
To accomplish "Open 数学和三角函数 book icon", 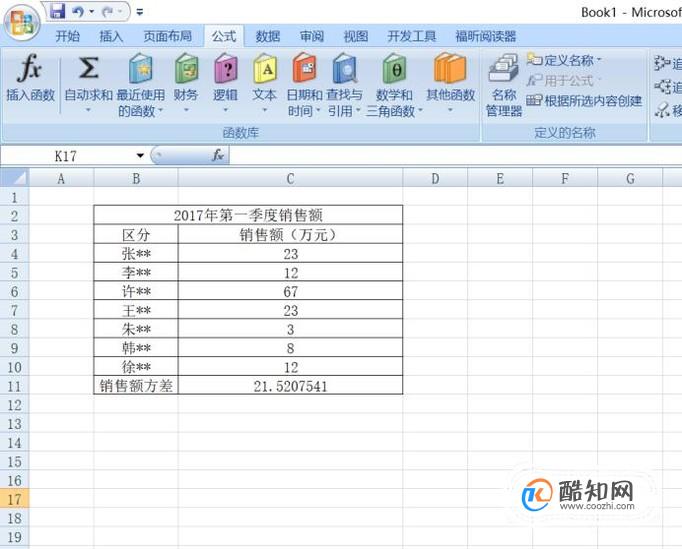I will point(394,68).
